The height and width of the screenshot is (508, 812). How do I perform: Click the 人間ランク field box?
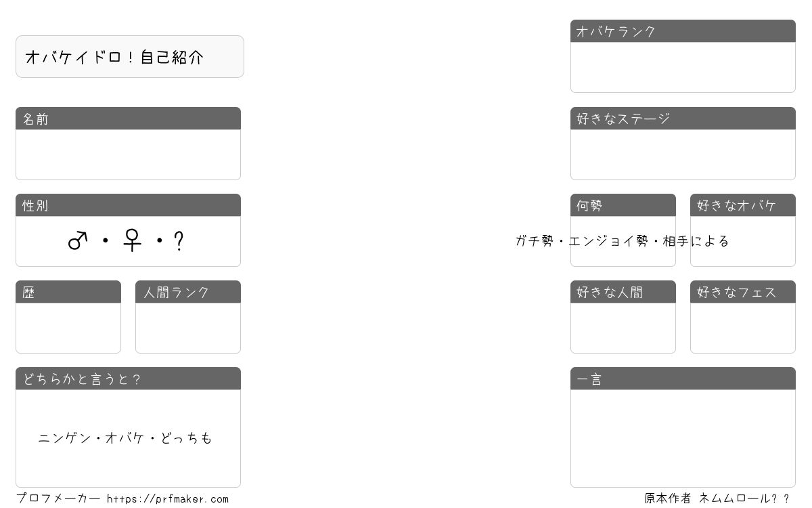(188, 328)
